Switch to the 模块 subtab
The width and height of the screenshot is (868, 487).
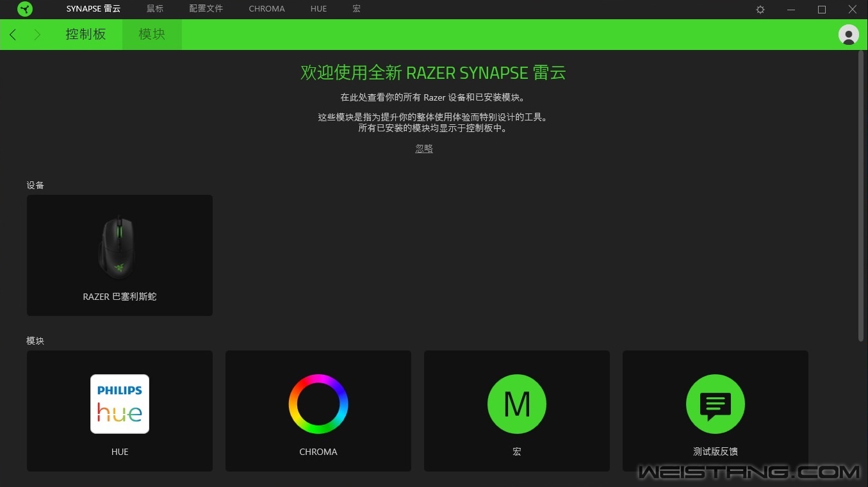152,35
